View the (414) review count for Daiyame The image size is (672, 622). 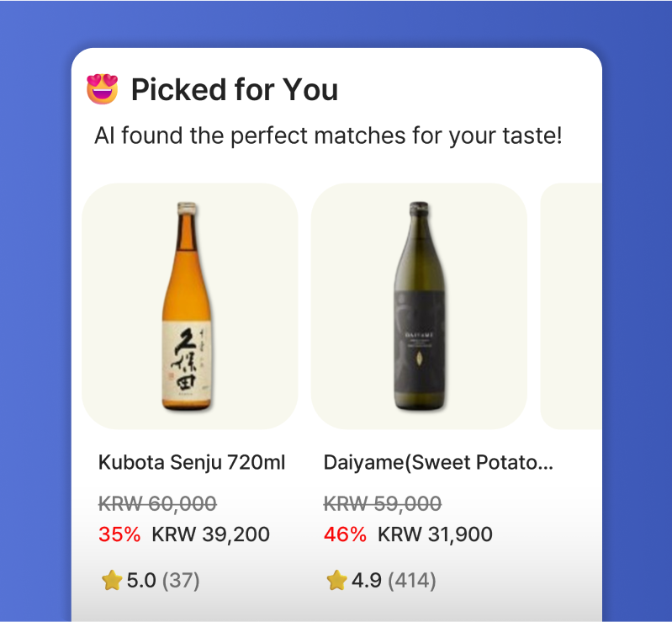pos(411,580)
